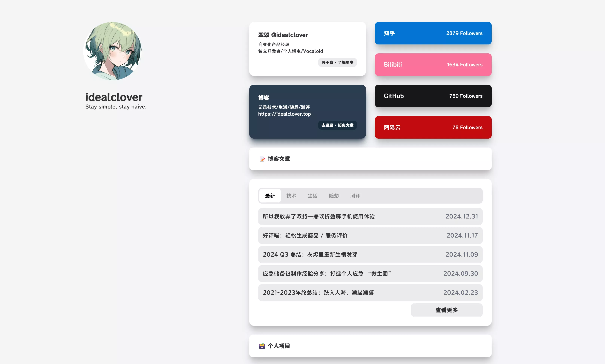Screen dimensions: 605x364
Task: Switch to the 测评 tab
Action: (355, 196)
